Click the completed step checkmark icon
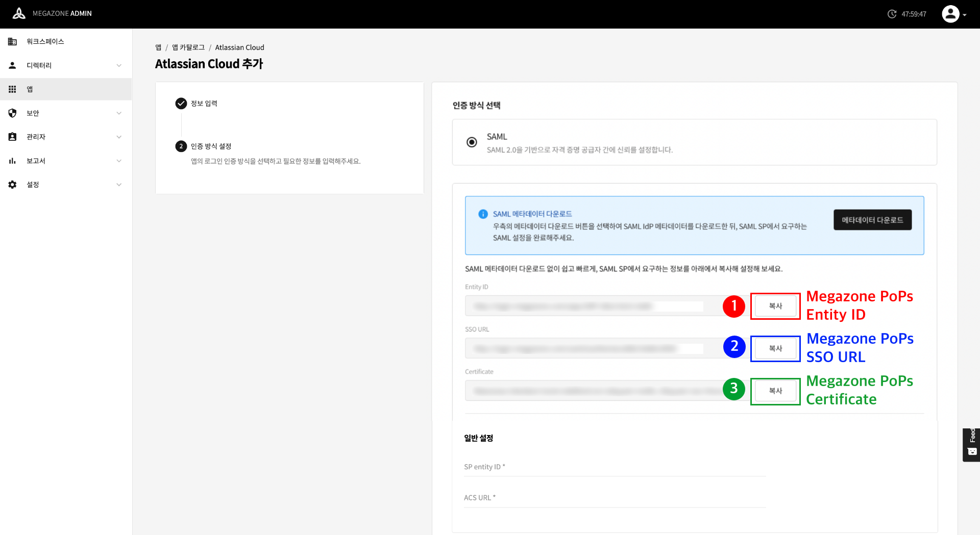This screenshot has width=980, height=535. pyautogui.click(x=181, y=104)
